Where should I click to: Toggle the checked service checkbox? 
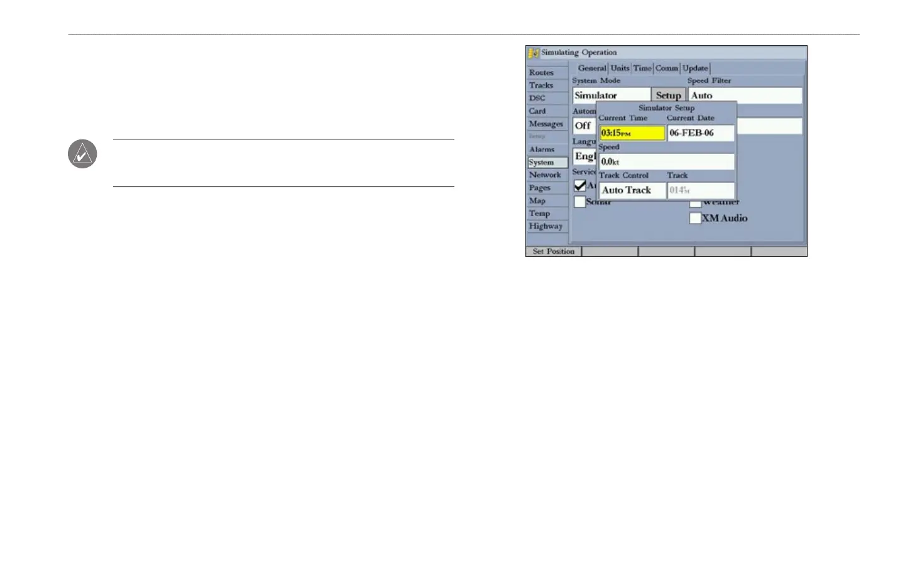click(x=580, y=186)
